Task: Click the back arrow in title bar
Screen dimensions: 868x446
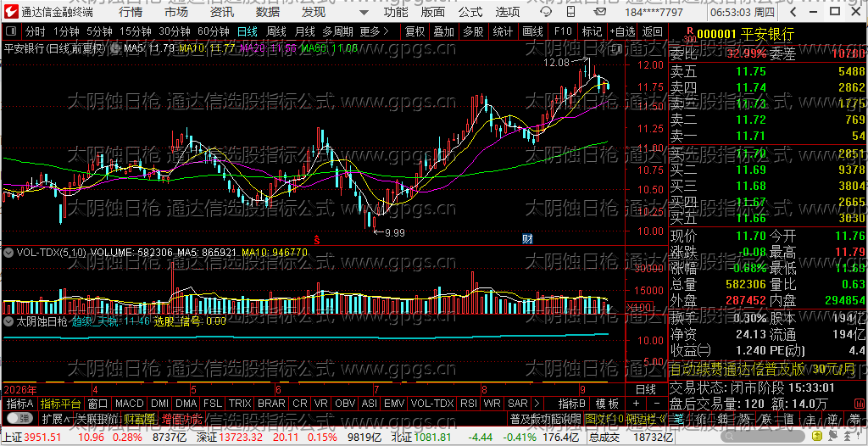Action: point(793,12)
